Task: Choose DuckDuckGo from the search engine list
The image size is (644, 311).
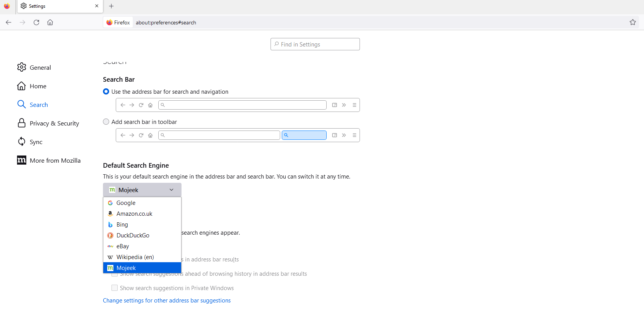Action: [x=133, y=235]
